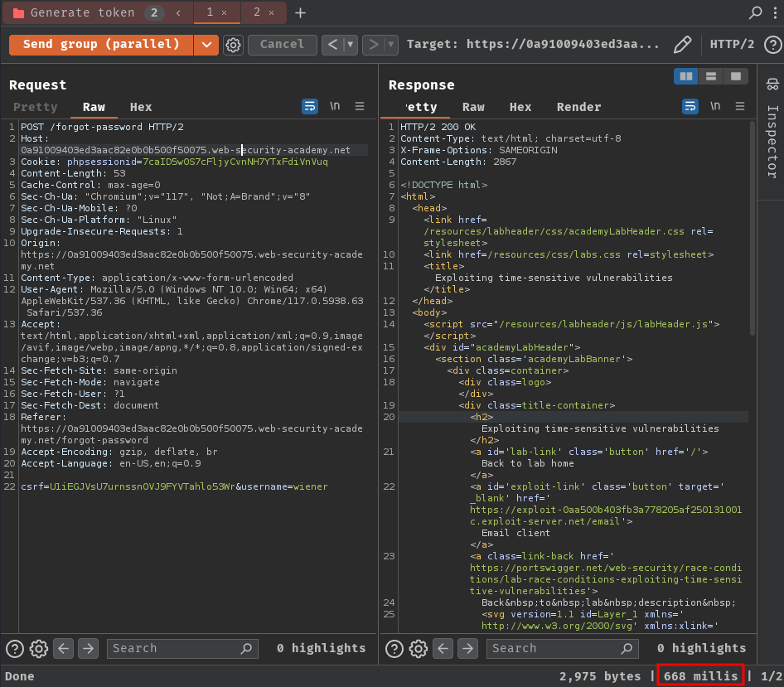The height and width of the screenshot is (687, 784).
Task: Switch request view to Hex
Action: [x=141, y=107]
